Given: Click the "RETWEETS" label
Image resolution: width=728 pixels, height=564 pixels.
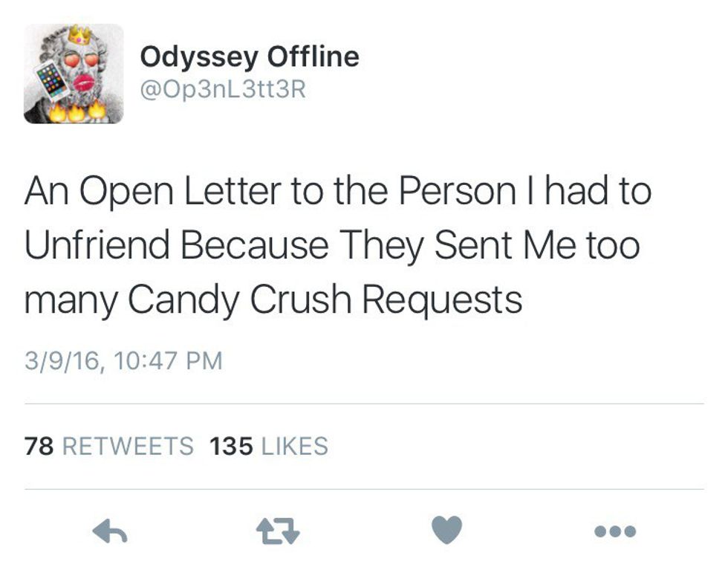Looking at the screenshot, I should pos(128,446).
